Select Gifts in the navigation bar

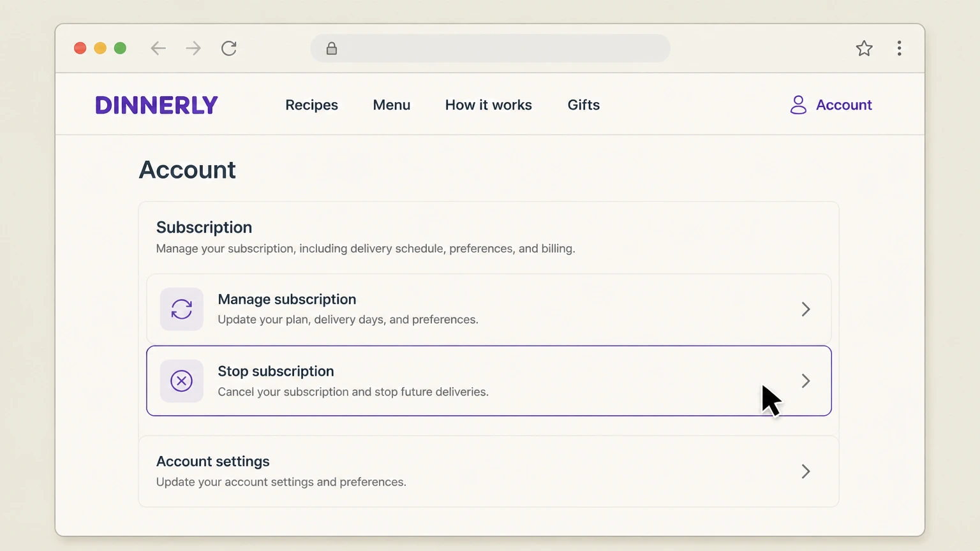584,105
